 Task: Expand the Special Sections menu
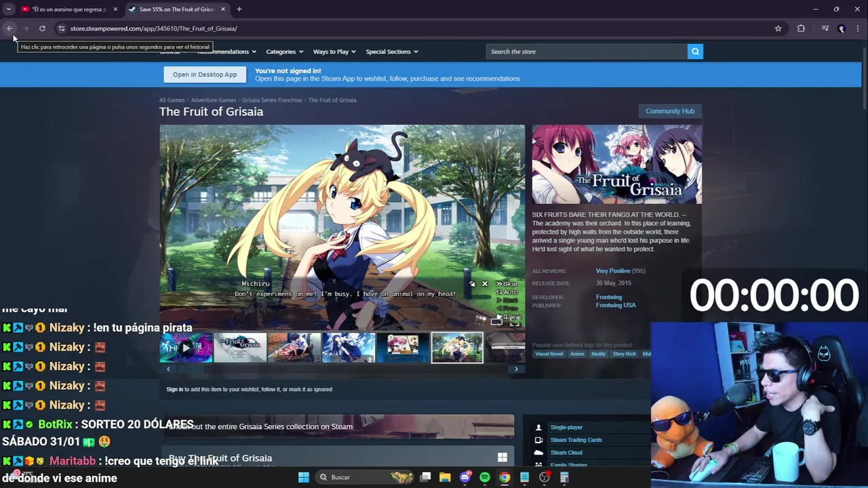[392, 52]
